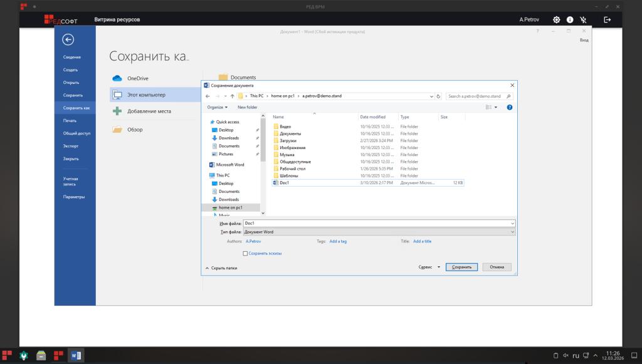Click Add a title link
The image size is (642, 364).
pyautogui.click(x=422, y=241)
